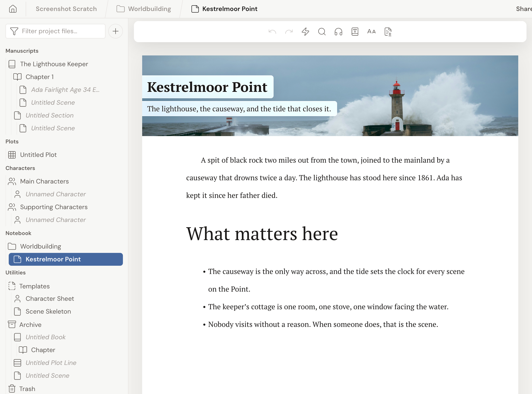Select the Supporting Characters group
Image resolution: width=532 pixels, height=394 pixels.
[54, 207]
